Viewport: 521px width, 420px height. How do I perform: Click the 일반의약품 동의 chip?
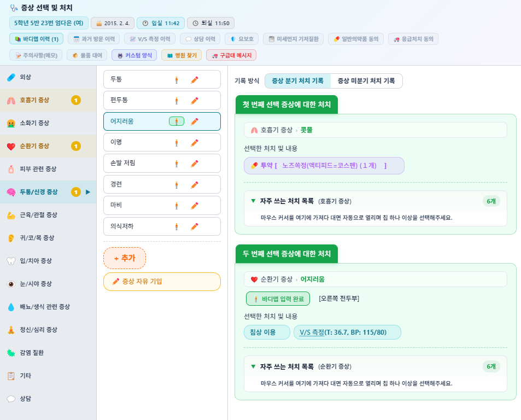[356, 39]
